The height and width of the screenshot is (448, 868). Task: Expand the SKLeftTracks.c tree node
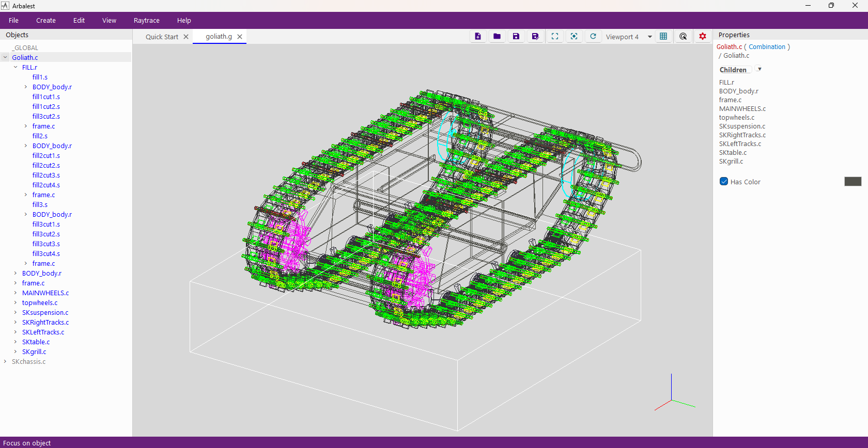16,332
